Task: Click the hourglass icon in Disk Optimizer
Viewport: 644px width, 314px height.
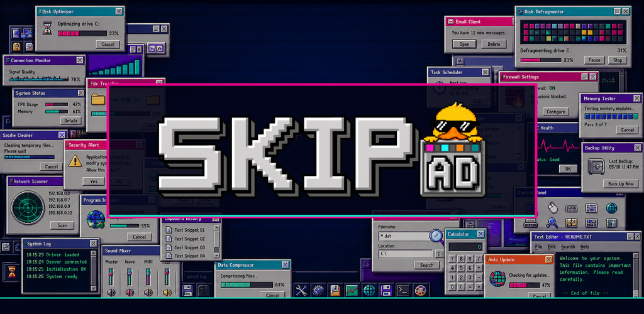Action: 48,28
